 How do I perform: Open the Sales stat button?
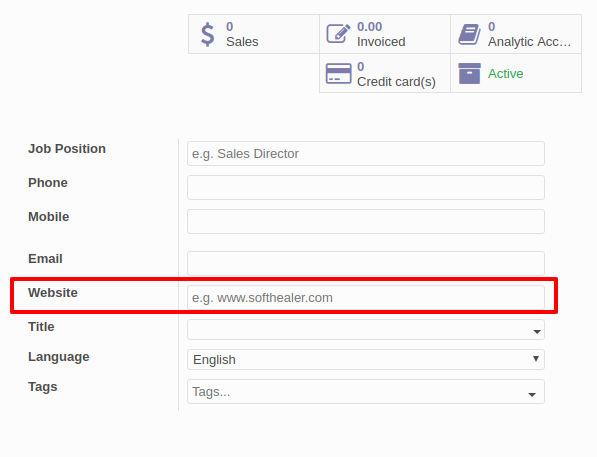click(x=254, y=34)
